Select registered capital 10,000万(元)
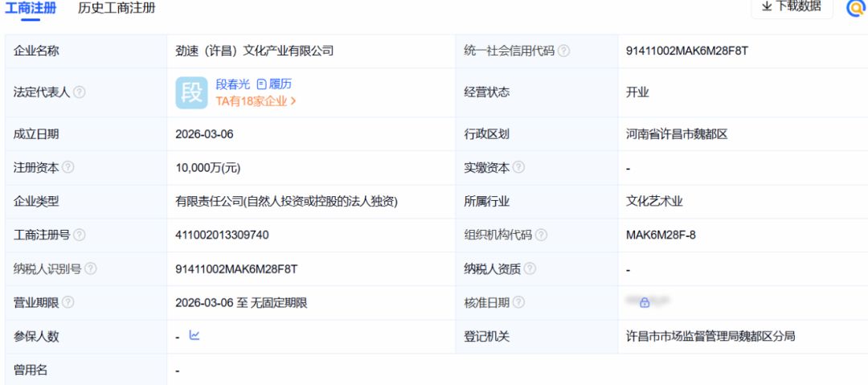 coord(208,168)
